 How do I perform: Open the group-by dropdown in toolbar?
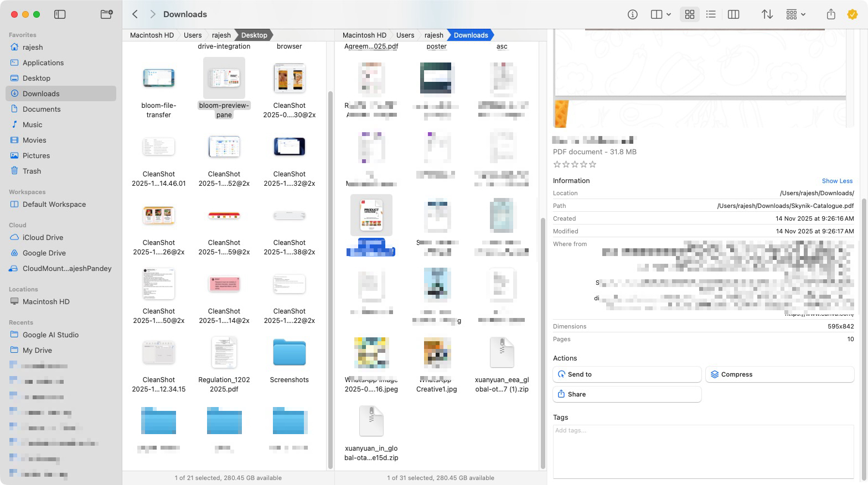(x=795, y=14)
